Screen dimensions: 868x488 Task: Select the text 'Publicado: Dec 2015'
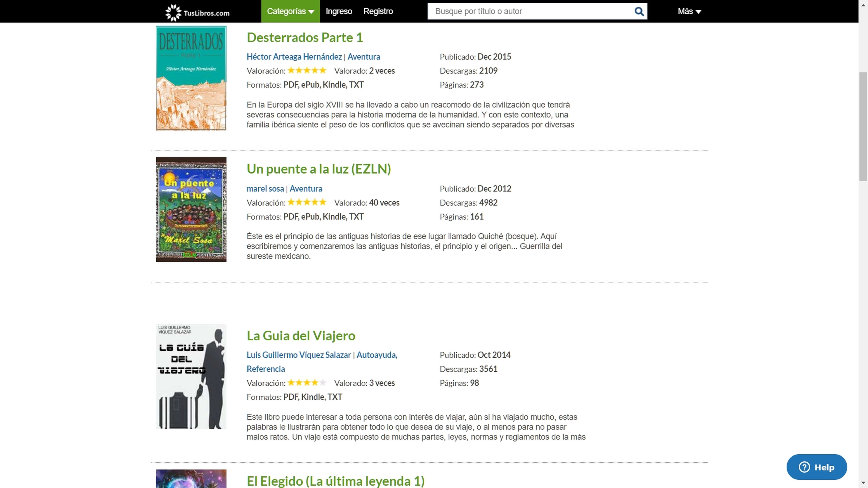[475, 56]
